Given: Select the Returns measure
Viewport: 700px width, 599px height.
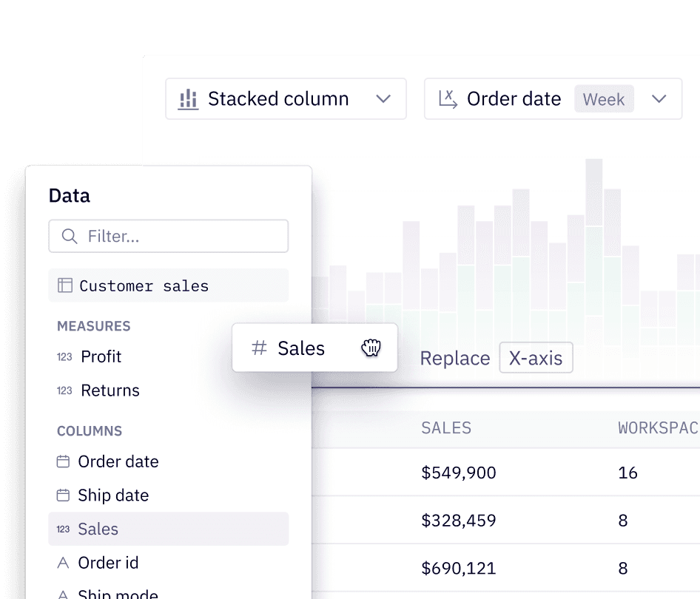Looking at the screenshot, I should pyautogui.click(x=110, y=390).
